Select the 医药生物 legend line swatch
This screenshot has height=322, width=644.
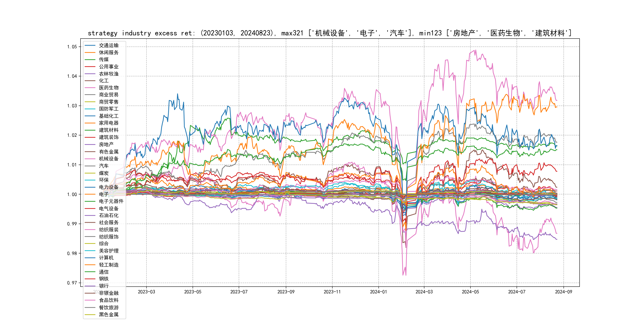point(90,88)
